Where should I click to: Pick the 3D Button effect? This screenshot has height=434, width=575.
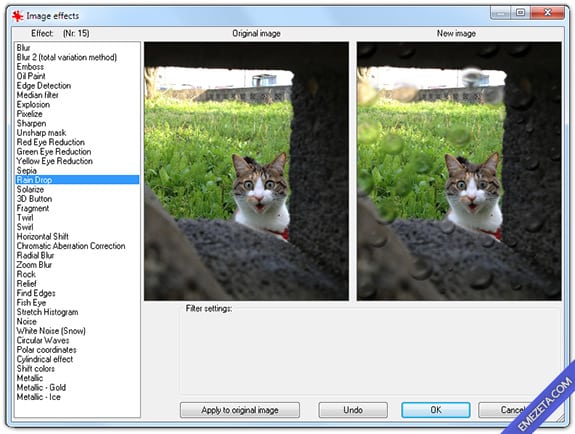pos(34,199)
